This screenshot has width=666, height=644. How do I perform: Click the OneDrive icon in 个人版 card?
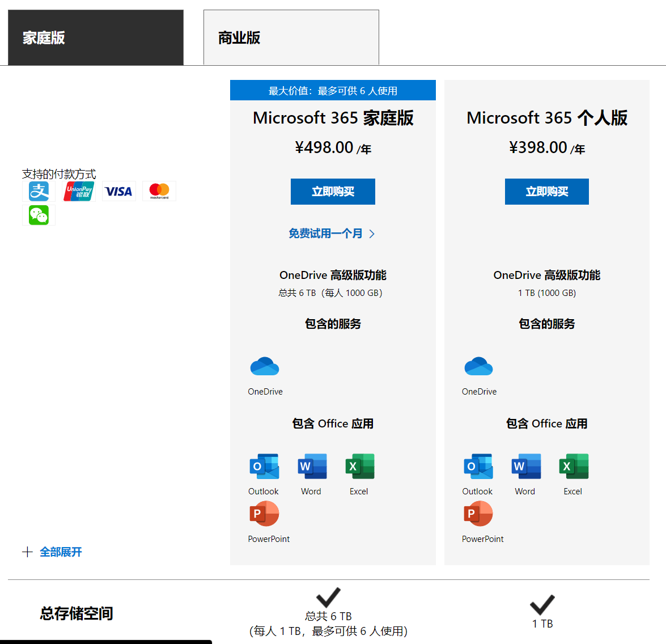click(479, 366)
